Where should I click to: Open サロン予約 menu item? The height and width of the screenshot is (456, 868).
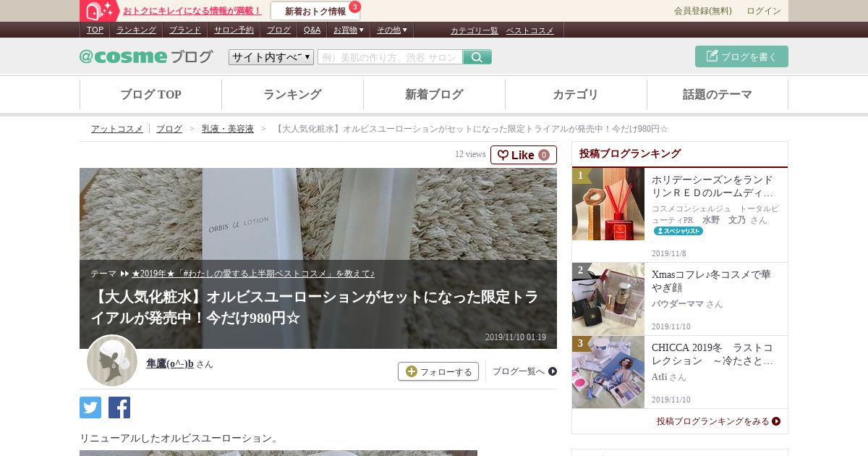234,30
